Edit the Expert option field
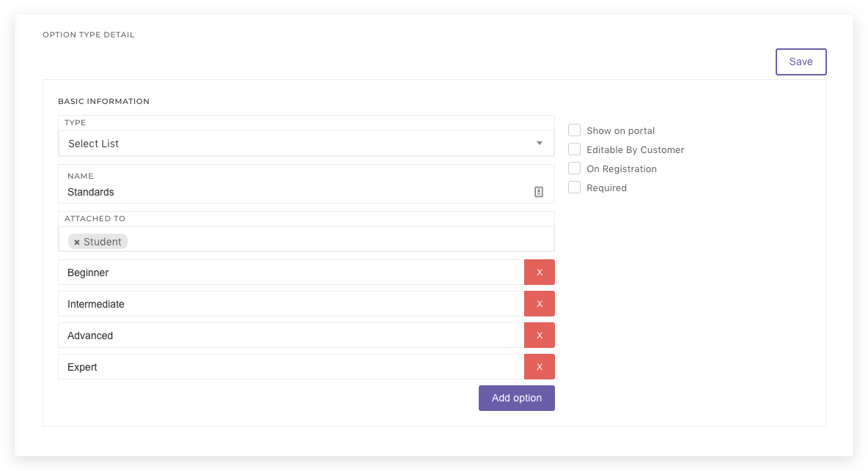Viewport: 868px width, 471px height. click(291, 367)
